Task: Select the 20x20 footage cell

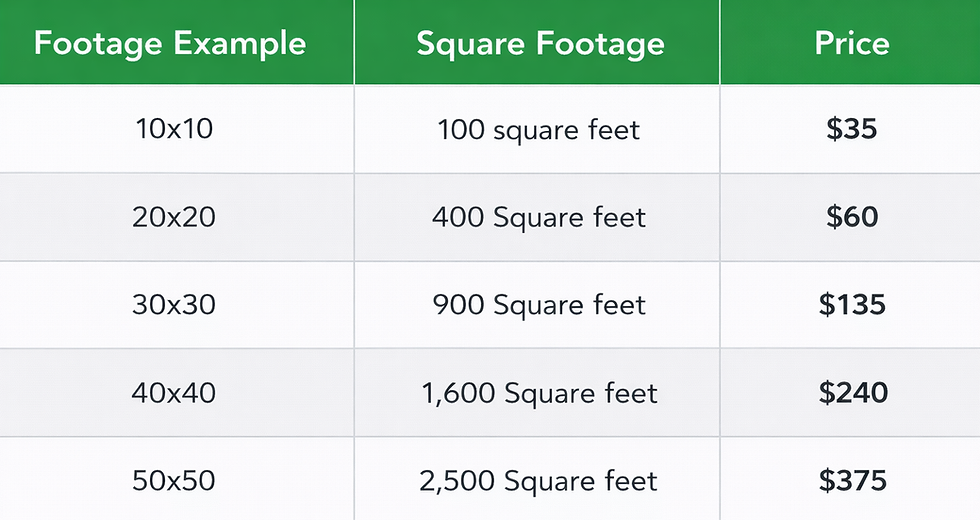Action: pos(173,217)
